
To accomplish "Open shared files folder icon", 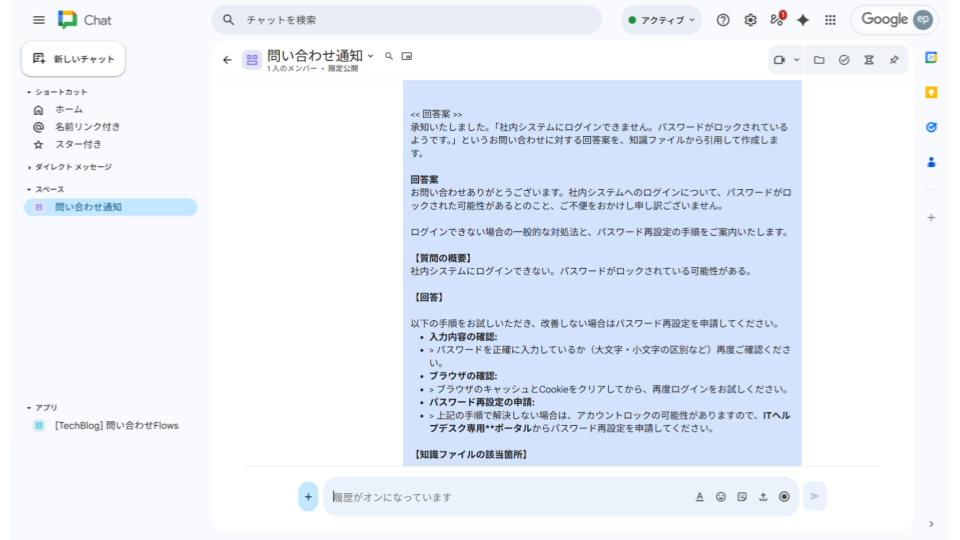I will 819,60.
